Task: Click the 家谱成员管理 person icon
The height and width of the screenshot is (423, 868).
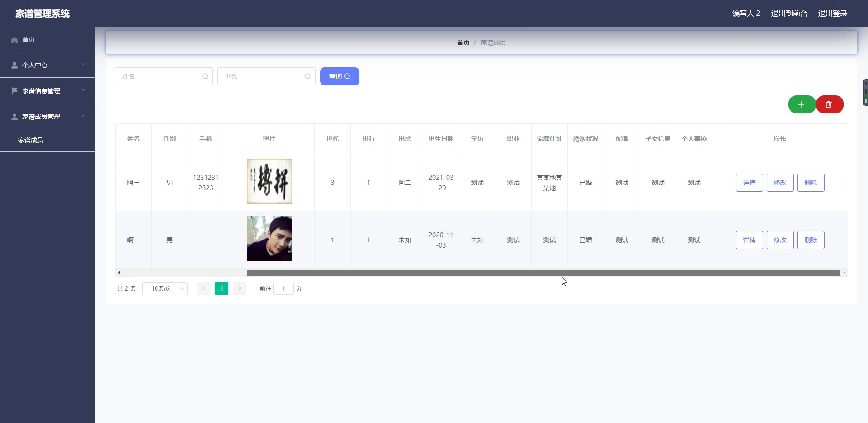Action: (x=14, y=117)
